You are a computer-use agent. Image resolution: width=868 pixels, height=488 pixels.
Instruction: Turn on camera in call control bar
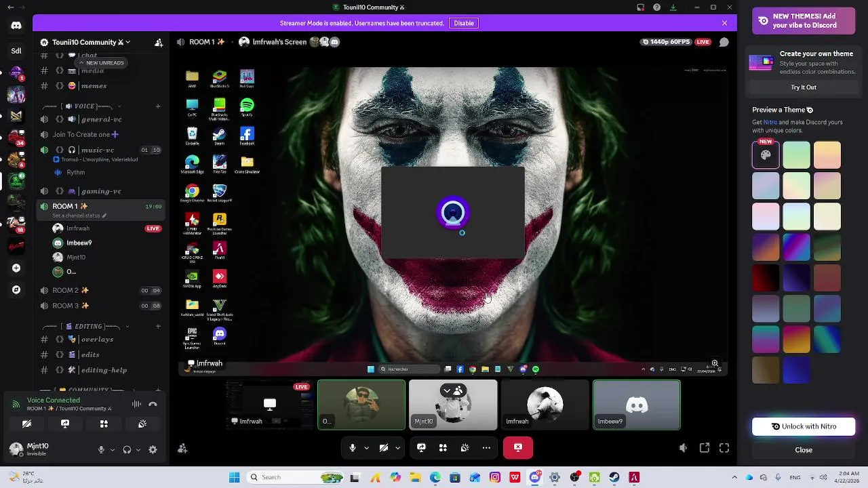click(x=383, y=447)
